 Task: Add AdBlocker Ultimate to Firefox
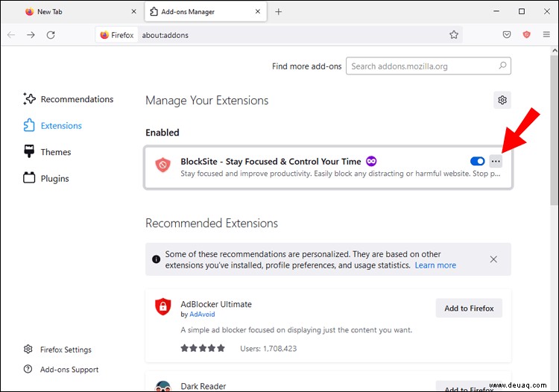click(469, 309)
